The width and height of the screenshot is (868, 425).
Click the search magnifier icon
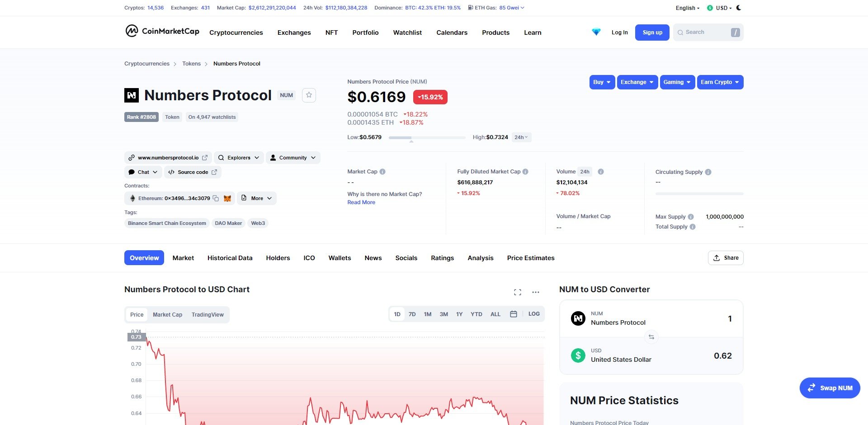point(680,33)
